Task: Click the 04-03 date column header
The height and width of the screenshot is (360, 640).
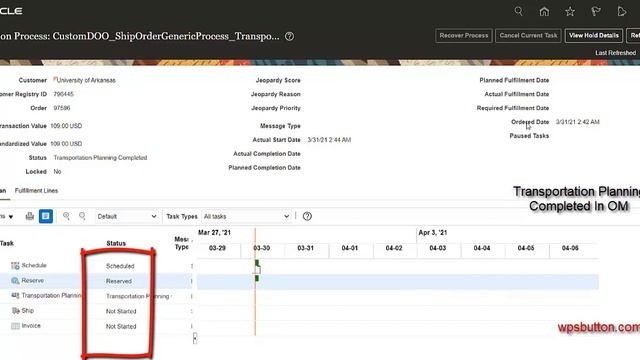Action: tap(438, 248)
